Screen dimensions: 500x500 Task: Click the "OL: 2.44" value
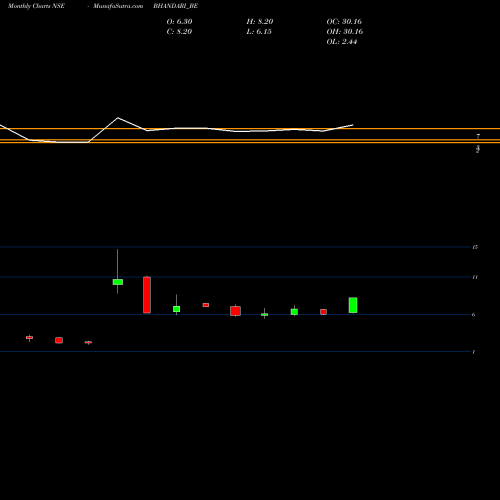point(342,42)
